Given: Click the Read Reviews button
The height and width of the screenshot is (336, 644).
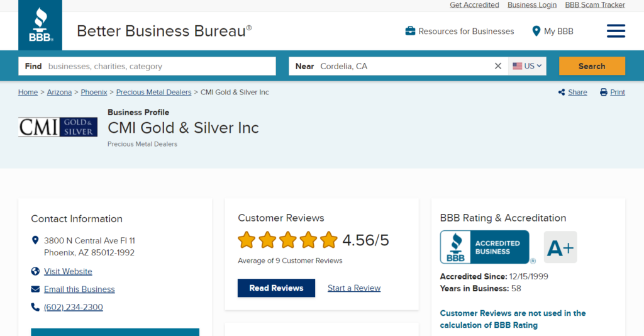Looking at the screenshot, I should coord(276,288).
